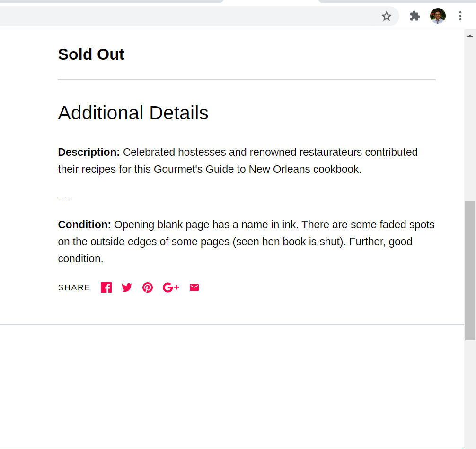
Task: Share this cookbook on Facebook
Action: click(106, 287)
